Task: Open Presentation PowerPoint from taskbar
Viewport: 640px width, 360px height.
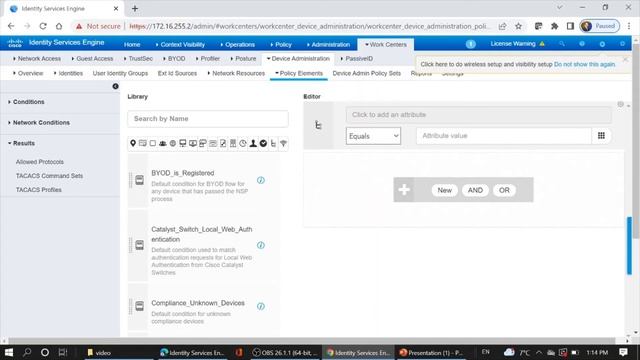Action: pyautogui.click(x=431, y=353)
